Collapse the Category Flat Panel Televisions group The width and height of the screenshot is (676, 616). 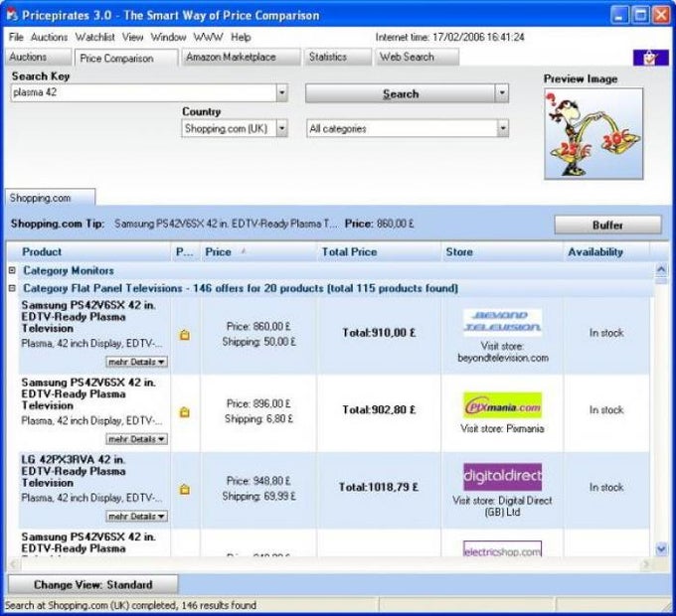[12, 288]
